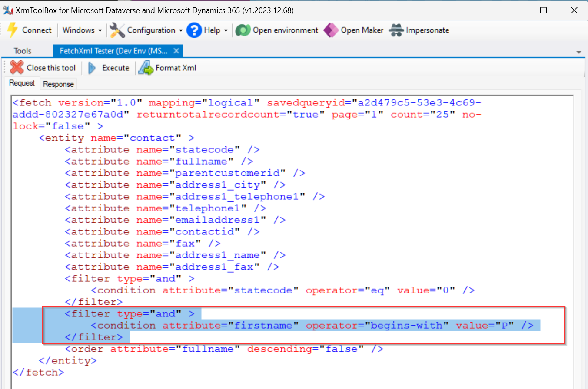This screenshot has width=588, height=389.
Task: Switch to the Tools tab
Action: coord(23,51)
